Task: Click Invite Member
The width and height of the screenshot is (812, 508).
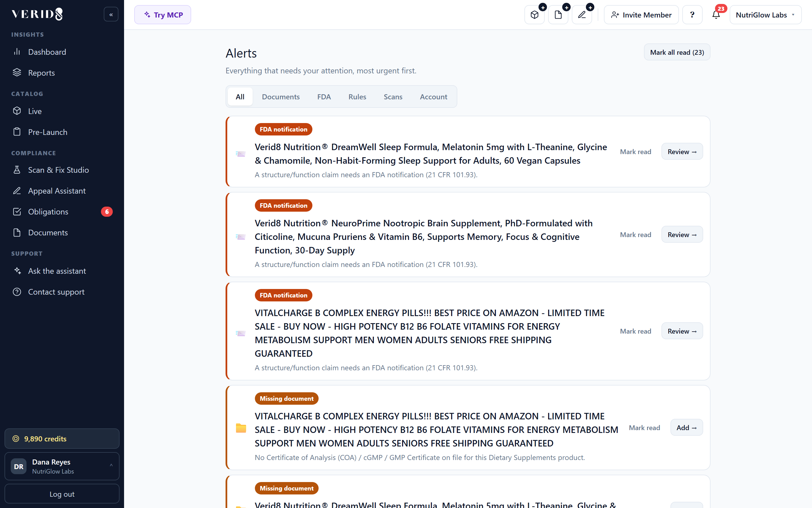Action: tap(641, 15)
